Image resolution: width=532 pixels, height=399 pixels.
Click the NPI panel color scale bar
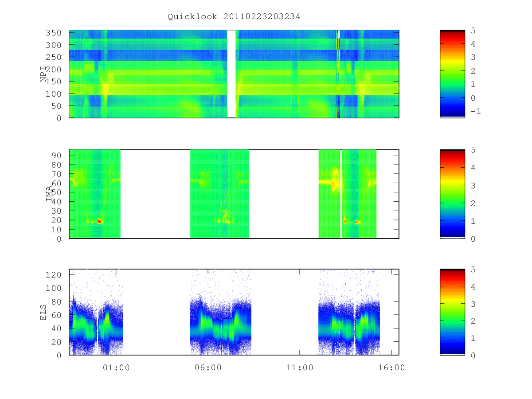(x=452, y=74)
